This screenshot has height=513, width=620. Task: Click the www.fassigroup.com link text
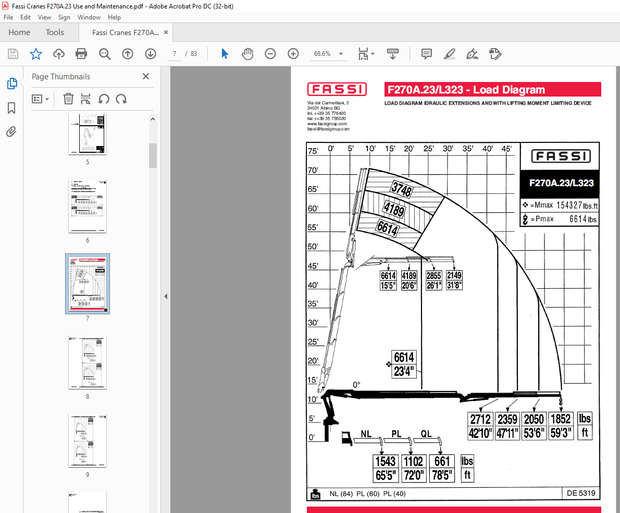(x=328, y=124)
